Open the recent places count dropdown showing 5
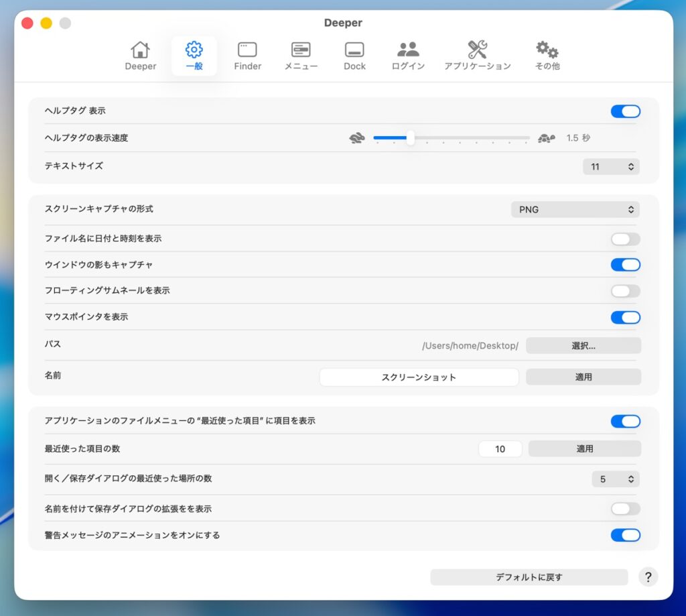Screen dimensions: 686x616 pyautogui.click(x=616, y=479)
